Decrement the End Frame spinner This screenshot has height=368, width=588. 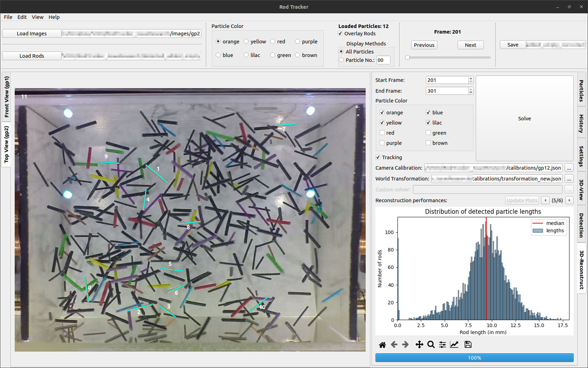click(471, 93)
